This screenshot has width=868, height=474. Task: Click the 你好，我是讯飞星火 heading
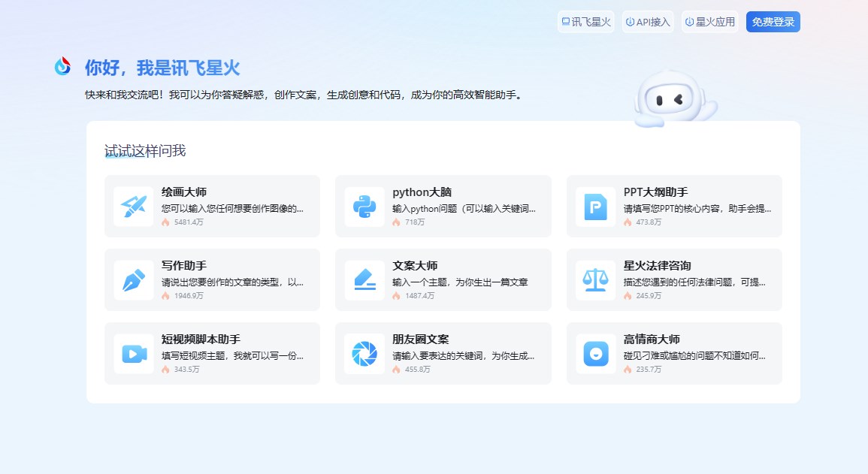(x=162, y=68)
